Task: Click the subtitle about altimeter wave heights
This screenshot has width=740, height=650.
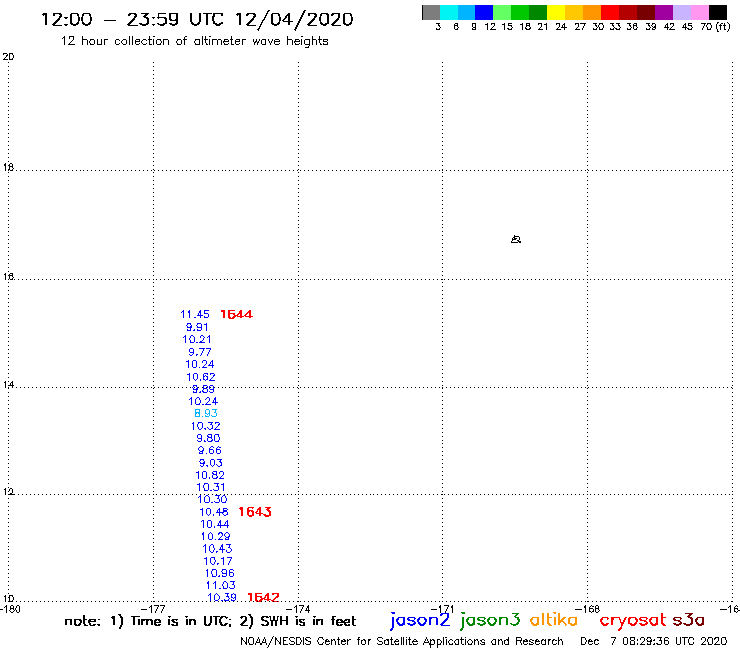Action: tap(194, 41)
